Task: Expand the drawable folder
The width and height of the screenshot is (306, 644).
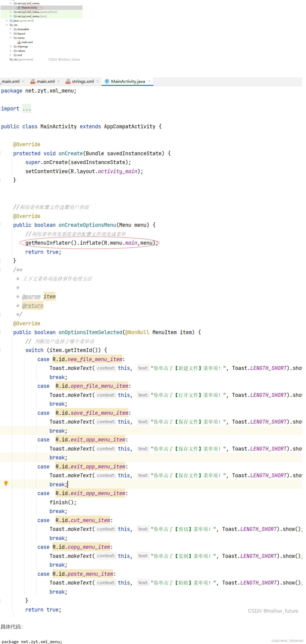Action: pos(11,29)
